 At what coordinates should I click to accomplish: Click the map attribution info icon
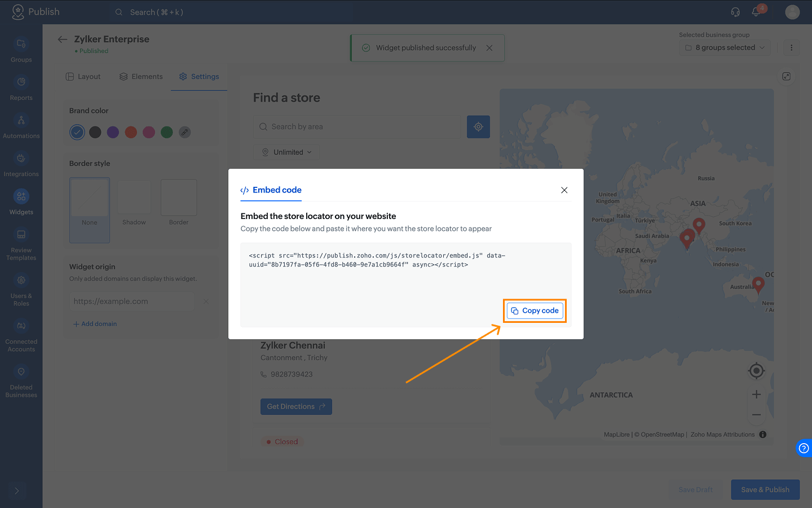(763, 435)
